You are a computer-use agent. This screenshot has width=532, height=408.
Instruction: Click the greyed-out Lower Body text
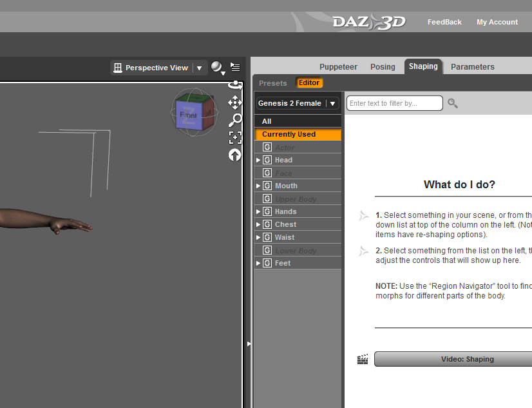pyautogui.click(x=296, y=251)
